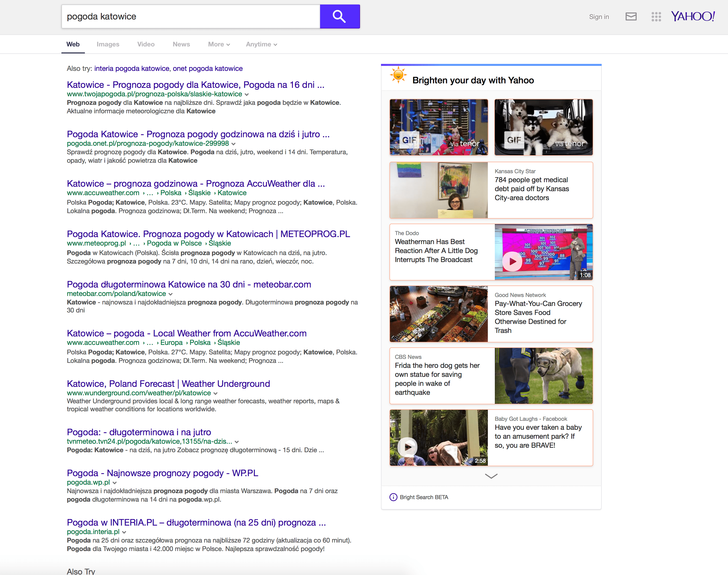Expand the pogoda.interia.pl URL arrow

tap(124, 532)
